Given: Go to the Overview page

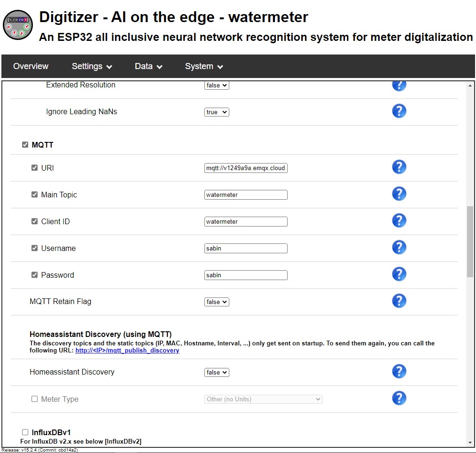Looking at the screenshot, I should [31, 66].
